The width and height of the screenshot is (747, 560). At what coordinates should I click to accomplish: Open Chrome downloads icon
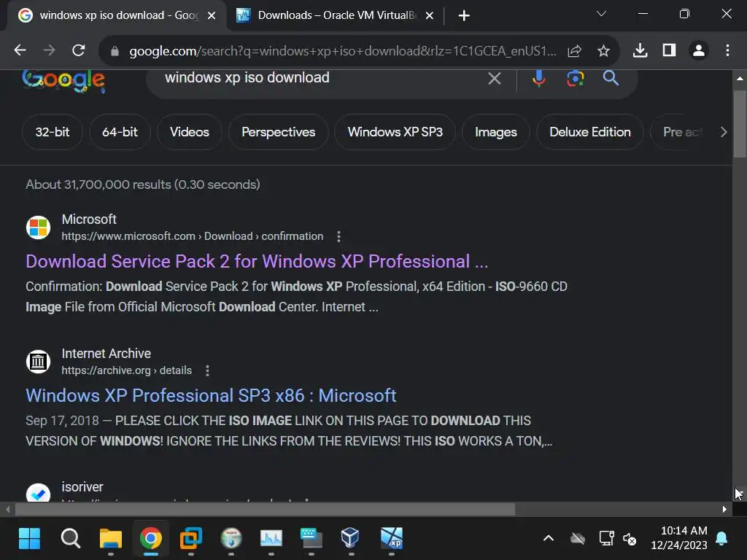tap(640, 50)
